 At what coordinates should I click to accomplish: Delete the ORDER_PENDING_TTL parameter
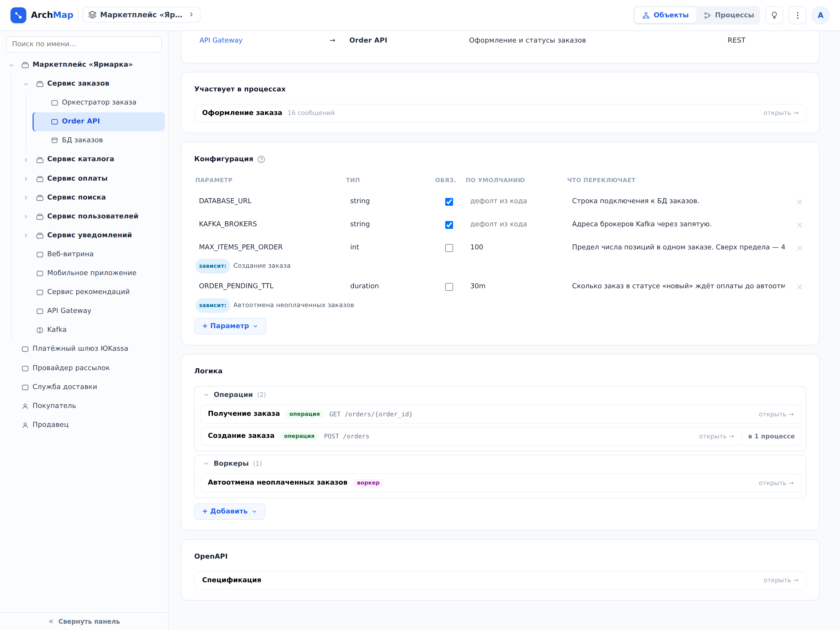[x=799, y=287]
